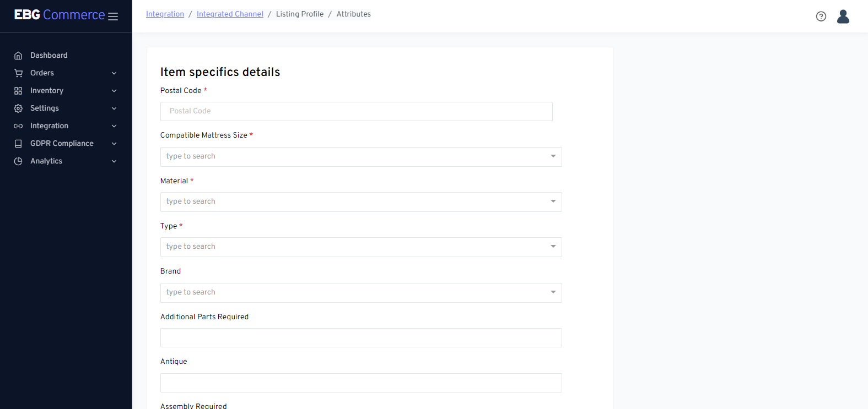Screen dimensions: 868x409
Task: Click the hamburger menu icon beside logo
Action: (113, 17)
